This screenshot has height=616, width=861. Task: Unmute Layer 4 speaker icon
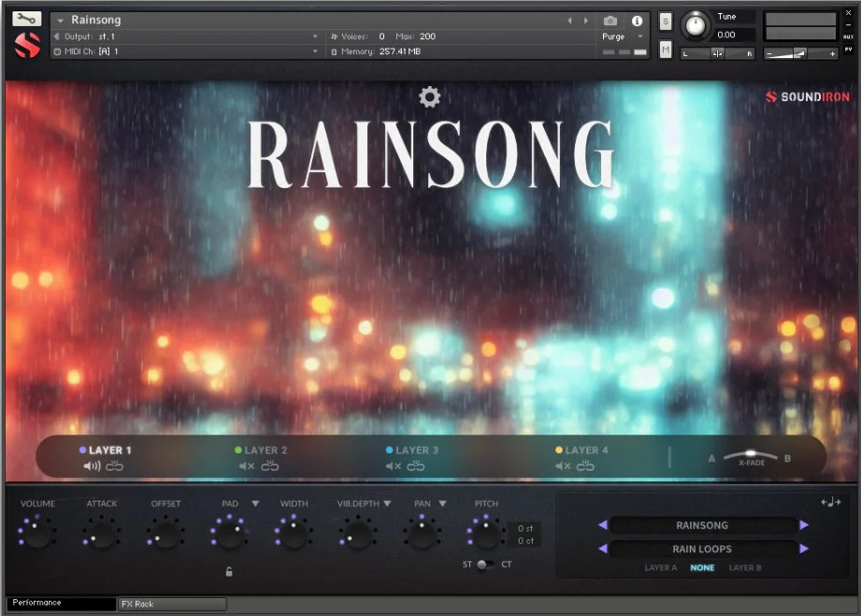[x=563, y=466]
